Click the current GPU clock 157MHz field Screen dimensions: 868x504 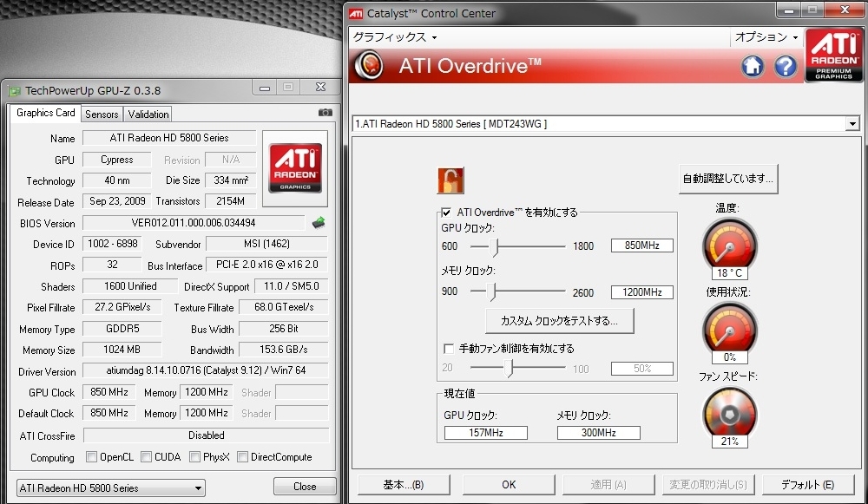486,433
